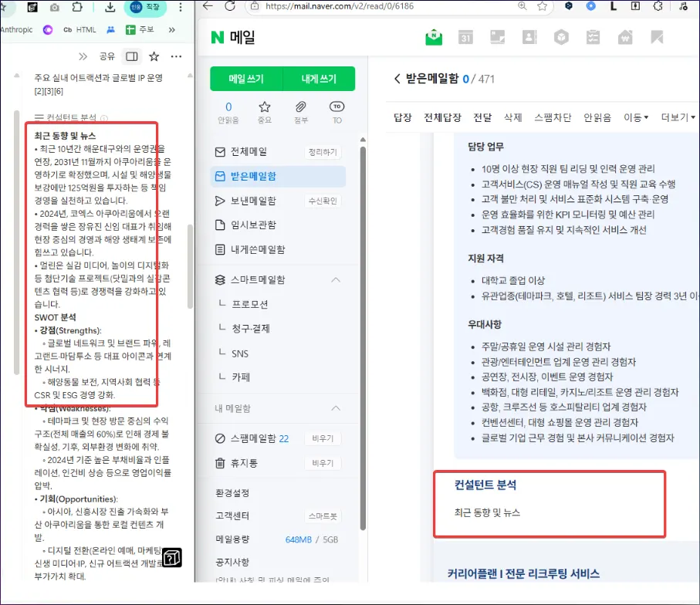Click 정리하기 next to 전체메일

[x=323, y=152]
